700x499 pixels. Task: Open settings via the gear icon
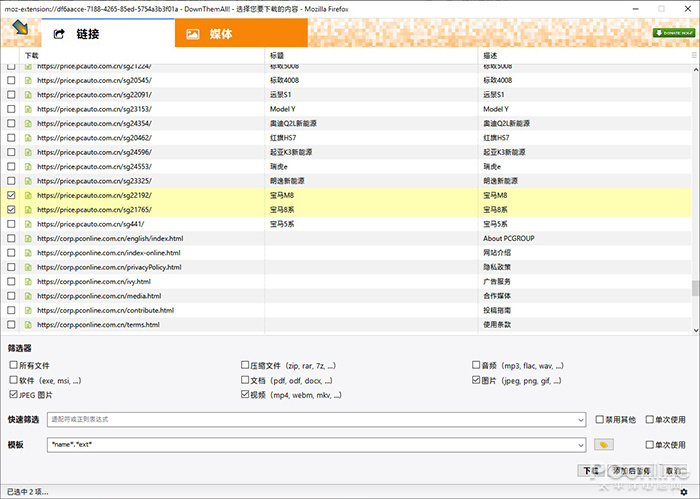[x=683, y=492]
